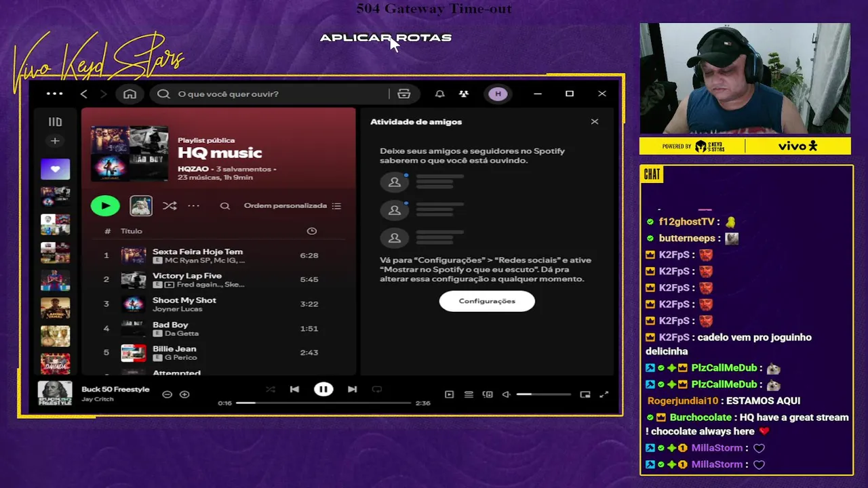Close the 'Atividade de amigos' panel
This screenshot has width=868, height=488.
pyautogui.click(x=595, y=122)
